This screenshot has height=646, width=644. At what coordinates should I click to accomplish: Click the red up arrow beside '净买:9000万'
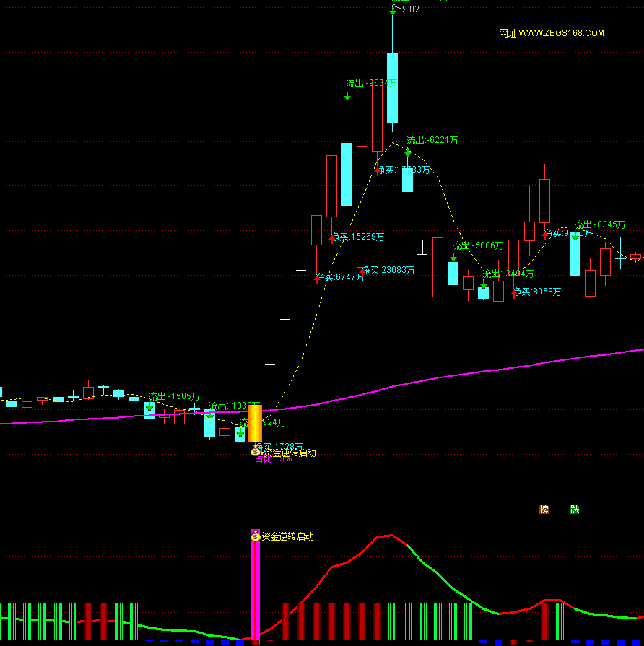click(x=544, y=235)
